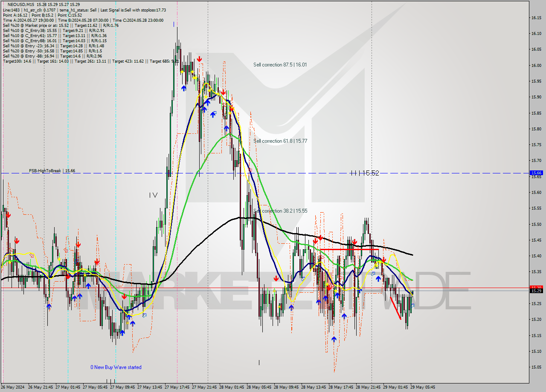Viewport: 546px width, 392px height.
Task: Select the horizontal red line near 15.42
Action: tap(349, 249)
